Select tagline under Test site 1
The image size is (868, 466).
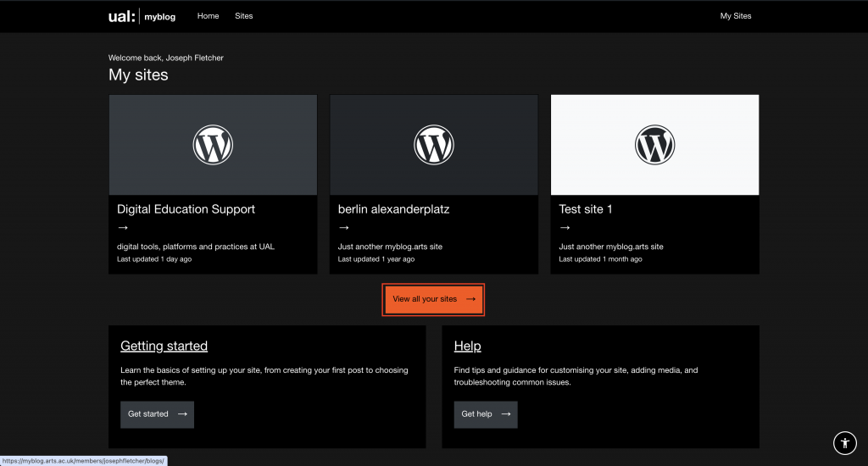[x=610, y=247]
